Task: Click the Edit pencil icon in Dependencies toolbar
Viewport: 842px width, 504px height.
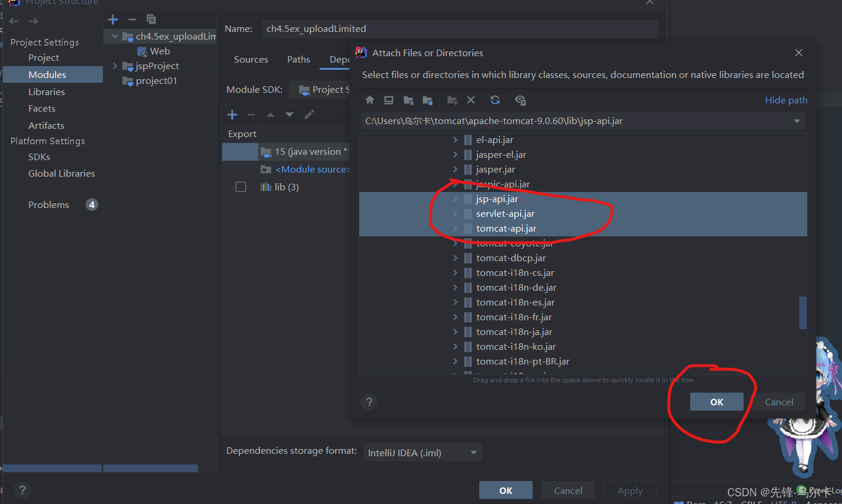Action: coord(308,114)
